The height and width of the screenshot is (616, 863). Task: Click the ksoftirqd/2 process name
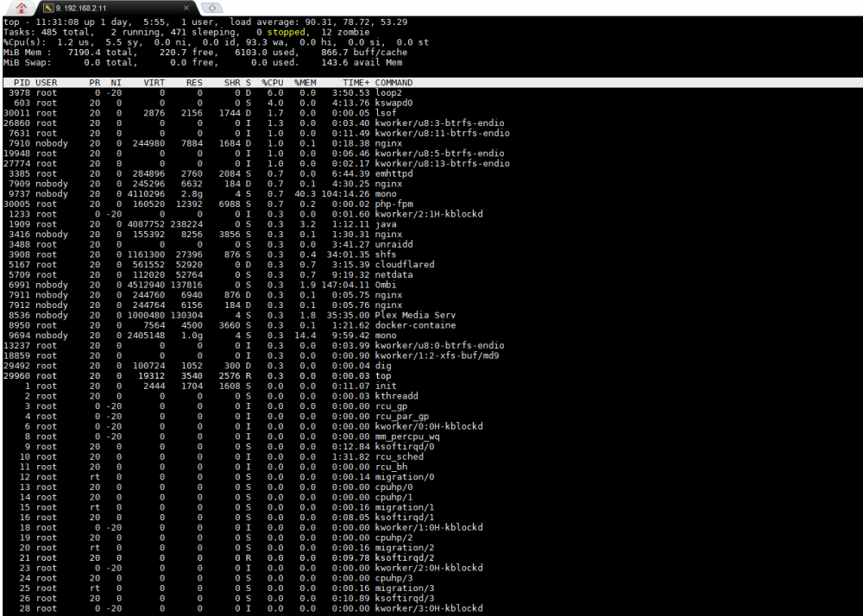(x=405, y=557)
